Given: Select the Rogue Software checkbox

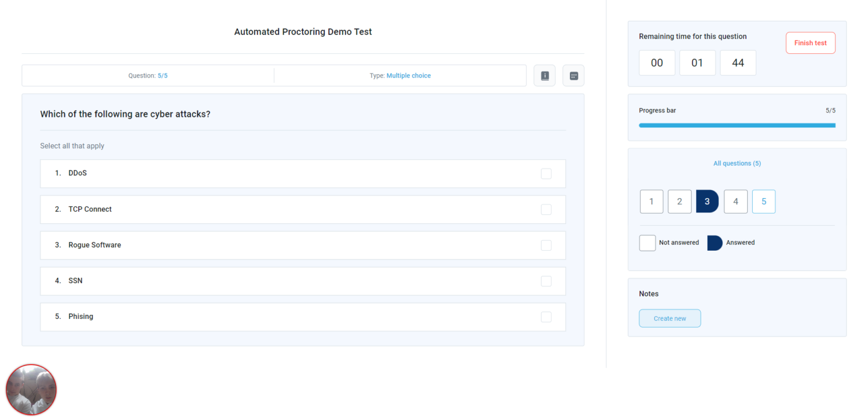Looking at the screenshot, I should click(546, 245).
